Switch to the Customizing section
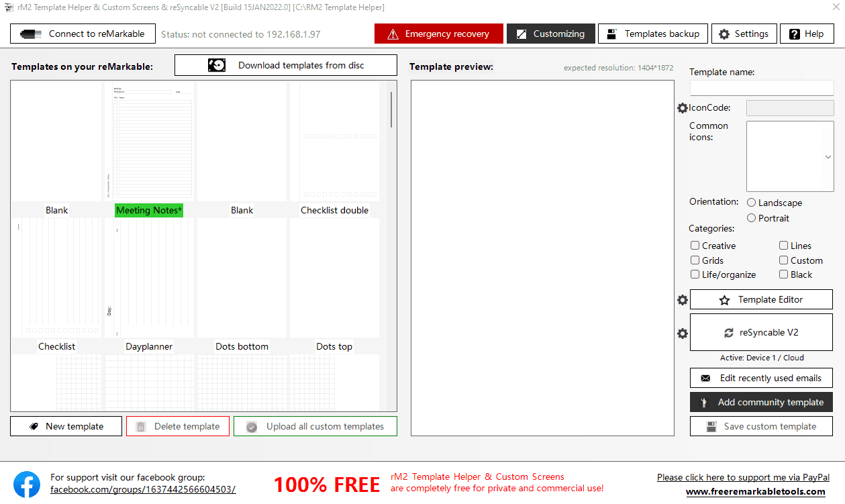The width and height of the screenshot is (845, 504). pos(550,34)
